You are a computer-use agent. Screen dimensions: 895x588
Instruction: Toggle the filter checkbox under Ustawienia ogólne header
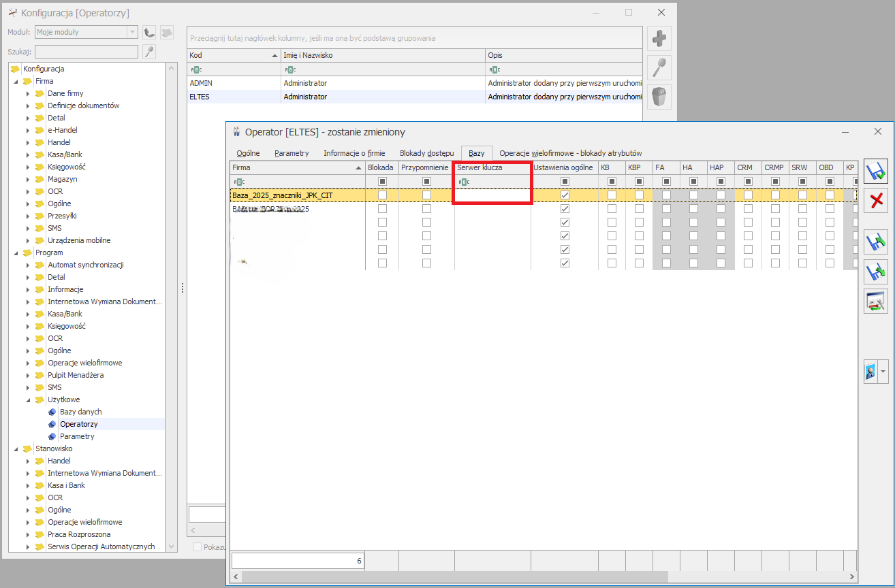565,182
